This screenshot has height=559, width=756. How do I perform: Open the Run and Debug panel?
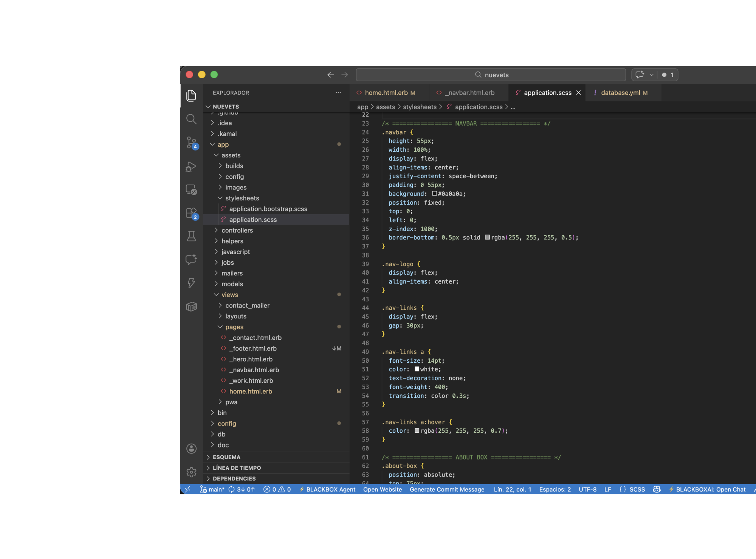coord(191,166)
